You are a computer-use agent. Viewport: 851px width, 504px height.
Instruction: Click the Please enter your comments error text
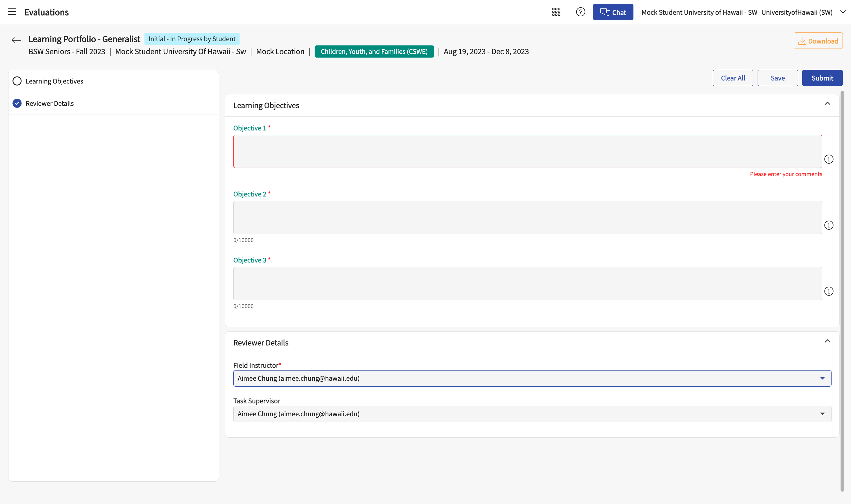(786, 174)
